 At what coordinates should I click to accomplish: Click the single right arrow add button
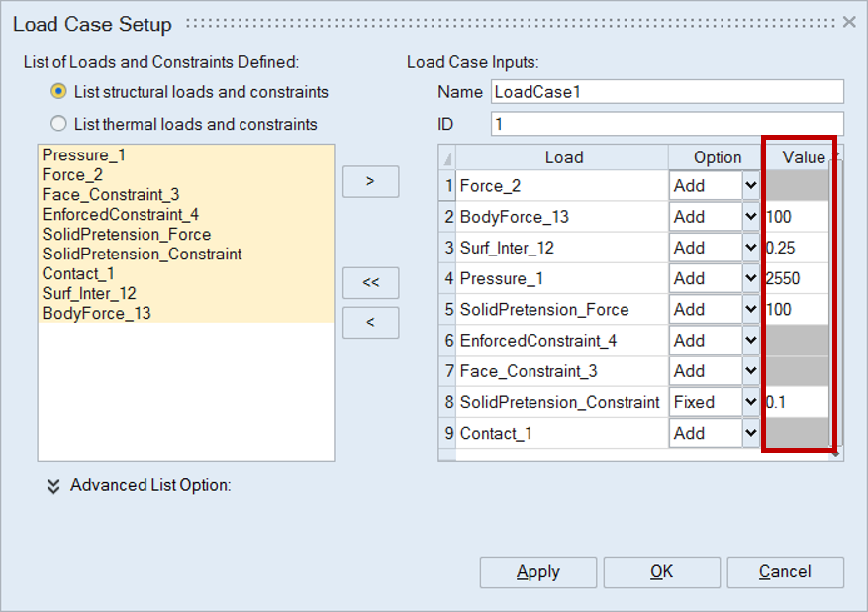pyautogui.click(x=370, y=181)
